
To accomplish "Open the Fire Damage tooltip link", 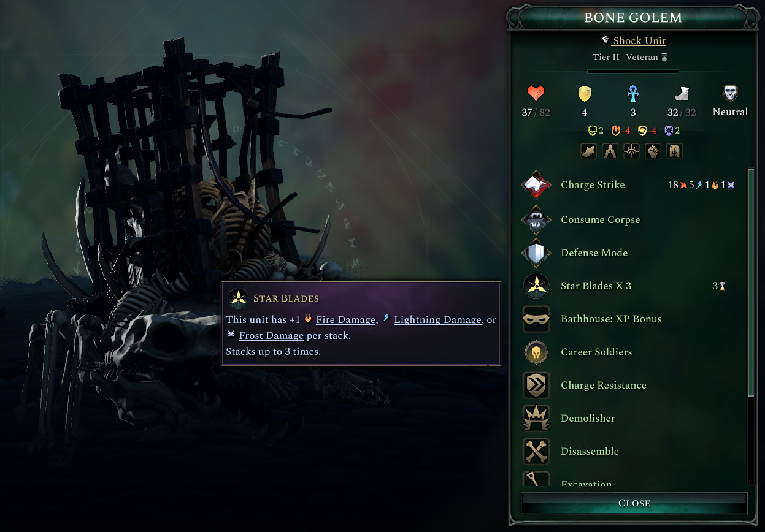I will click(345, 319).
